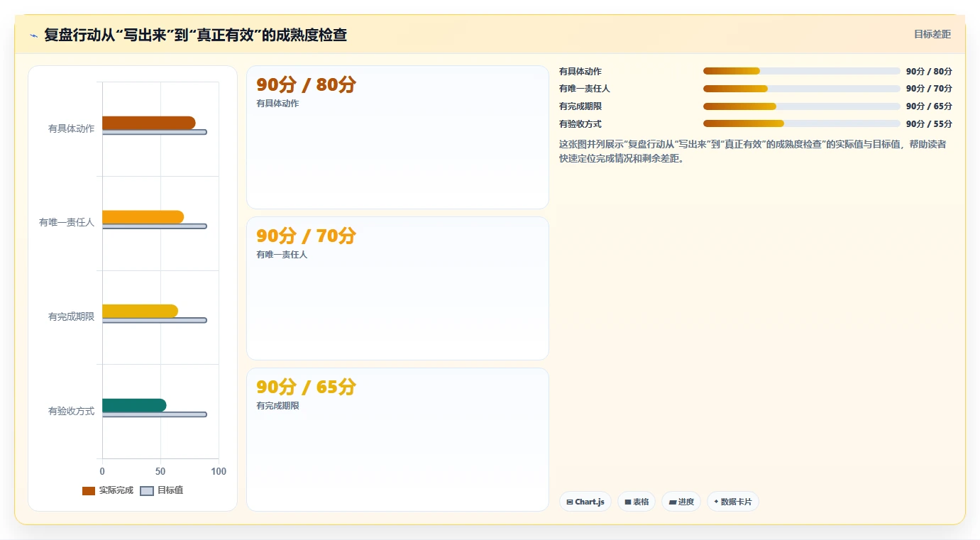Image resolution: width=980 pixels, height=540 pixels.
Task: Click the 有具体动作 label in progress list
Action: 580,71
